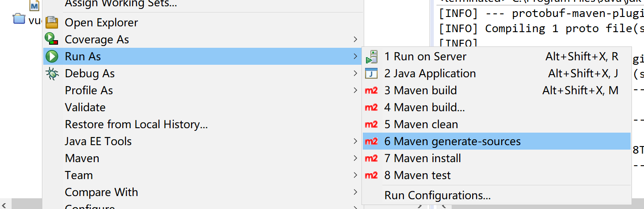The image size is (644, 209).
Task: Click the Open Explorer folder icon
Action: pos(52,22)
